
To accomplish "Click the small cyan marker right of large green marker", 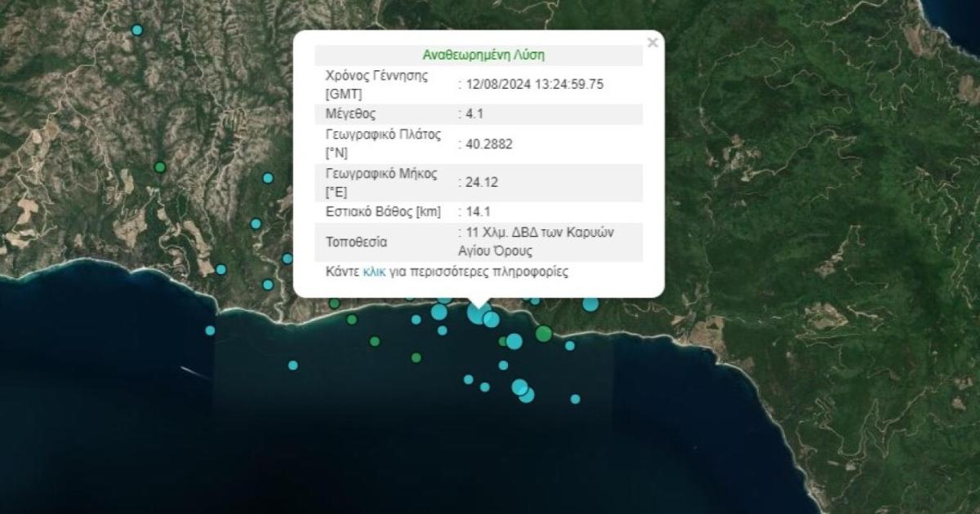I will [x=569, y=345].
